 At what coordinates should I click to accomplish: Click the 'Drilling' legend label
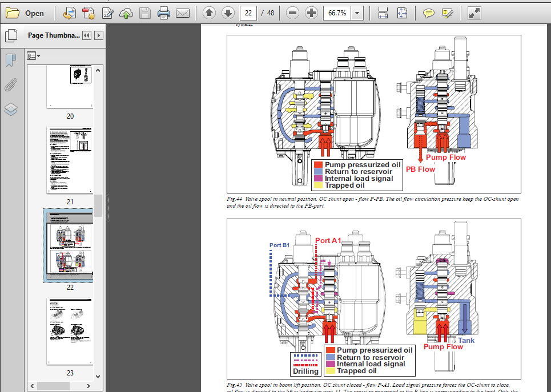point(305,371)
